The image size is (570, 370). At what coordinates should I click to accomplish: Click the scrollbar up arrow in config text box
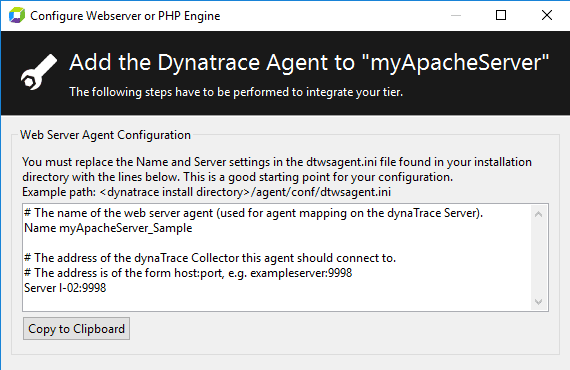[x=539, y=214]
